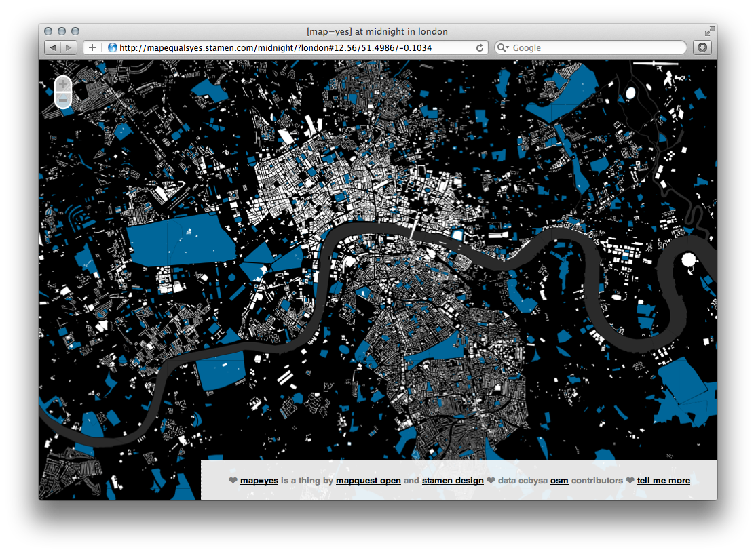The image size is (756, 554).
Task: Enter full screen via the corner arrows icon
Action: (709, 31)
